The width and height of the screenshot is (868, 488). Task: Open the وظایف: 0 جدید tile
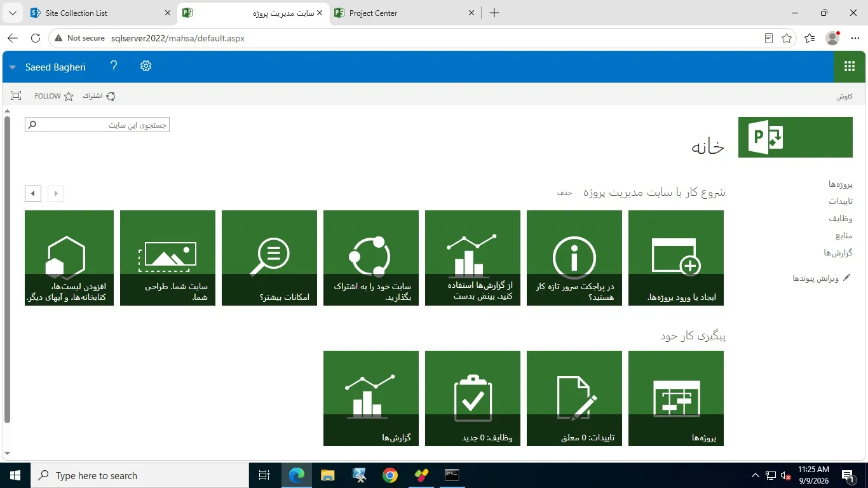473,398
